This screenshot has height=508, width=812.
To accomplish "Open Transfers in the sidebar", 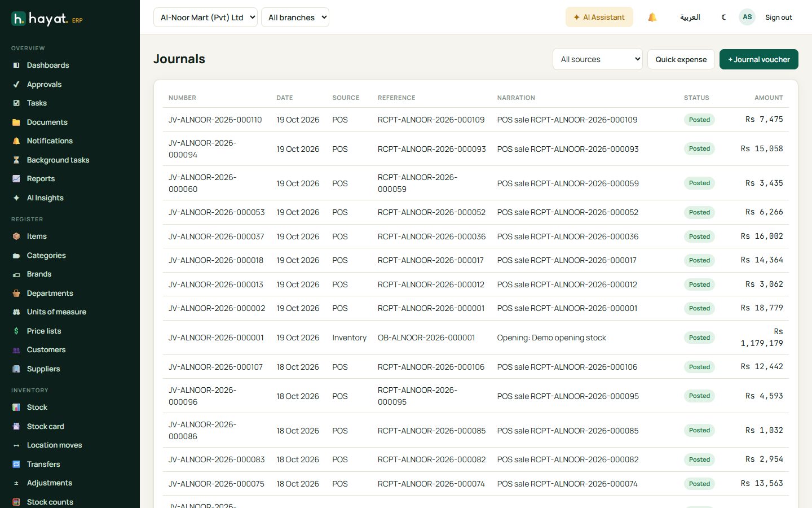I will click(43, 464).
